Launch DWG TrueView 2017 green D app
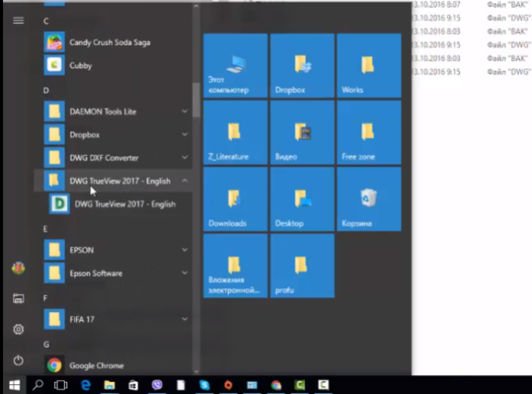Screen dimensions: 532x394 [113, 204]
